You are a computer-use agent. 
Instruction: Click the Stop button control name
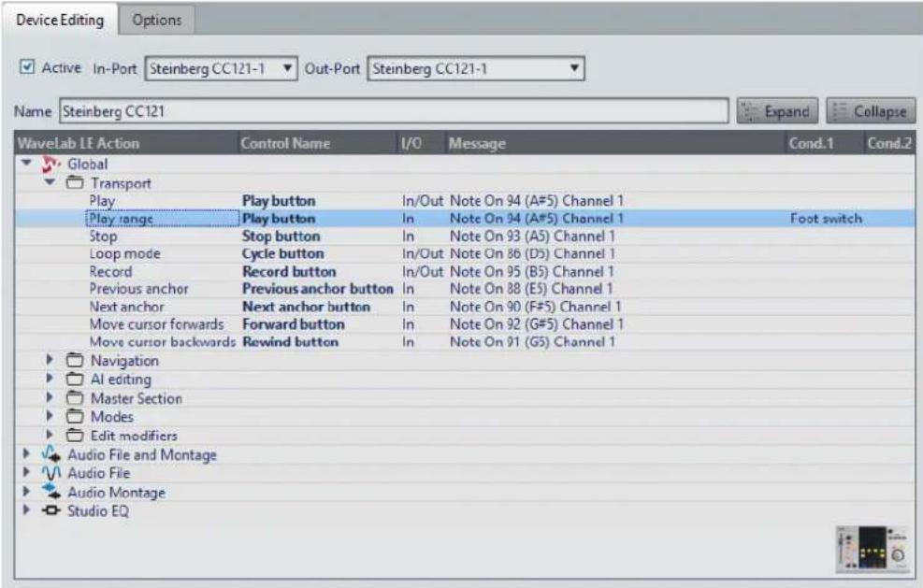pos(281,236)
